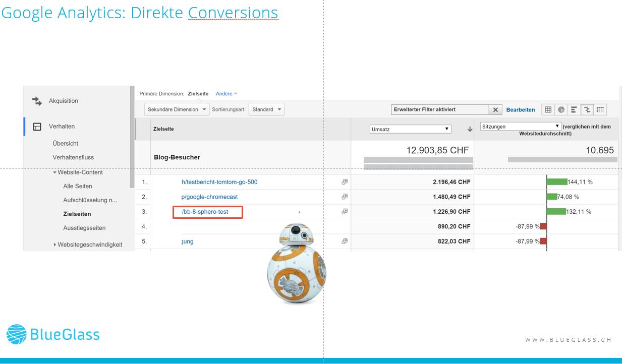Open Ausstiegsseiten in the sidebar
This screenshot has width=622, height=364.
[x=84, y=228]
